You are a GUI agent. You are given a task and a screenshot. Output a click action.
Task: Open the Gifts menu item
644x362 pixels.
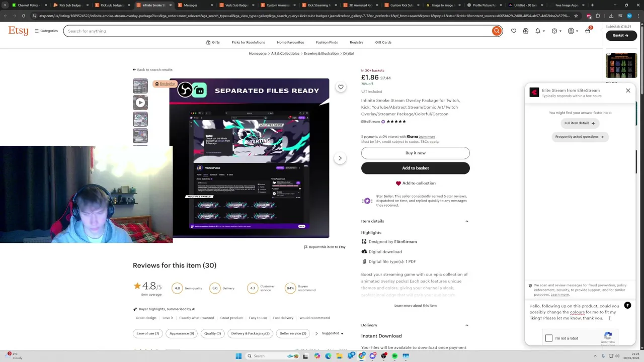(213, 42)
